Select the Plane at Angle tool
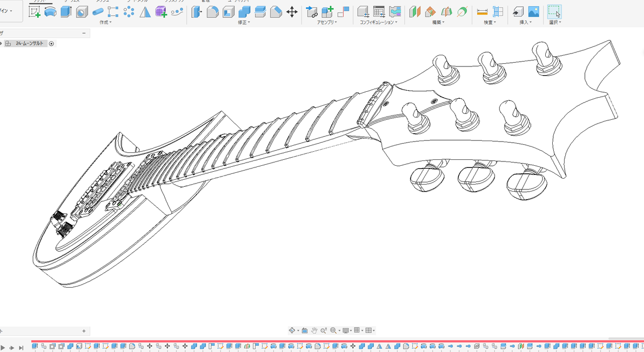The height and width of the screenshot is (352, 644). point(430,11)
